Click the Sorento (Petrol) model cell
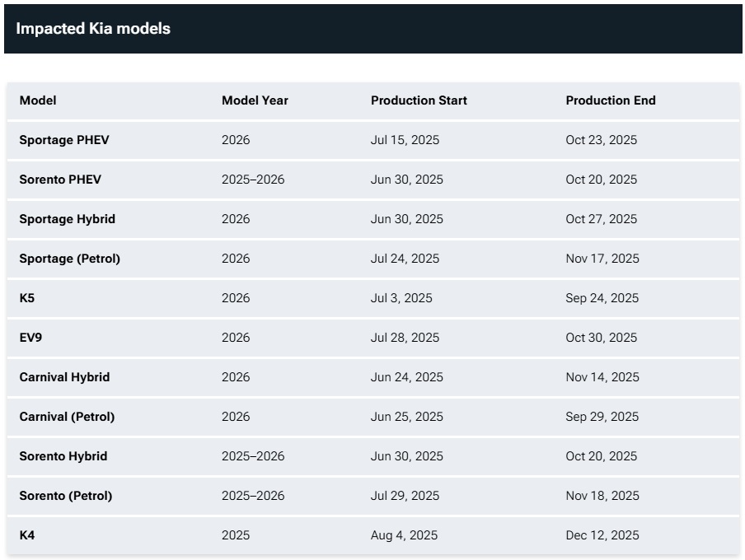Viewport: 745px width, 560px height. pos(66,496)
